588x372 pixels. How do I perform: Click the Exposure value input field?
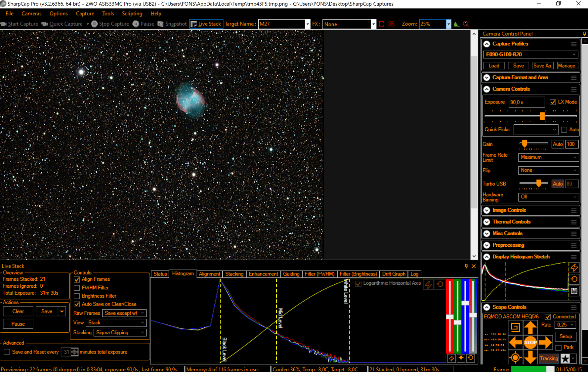[x=526, y=102]
